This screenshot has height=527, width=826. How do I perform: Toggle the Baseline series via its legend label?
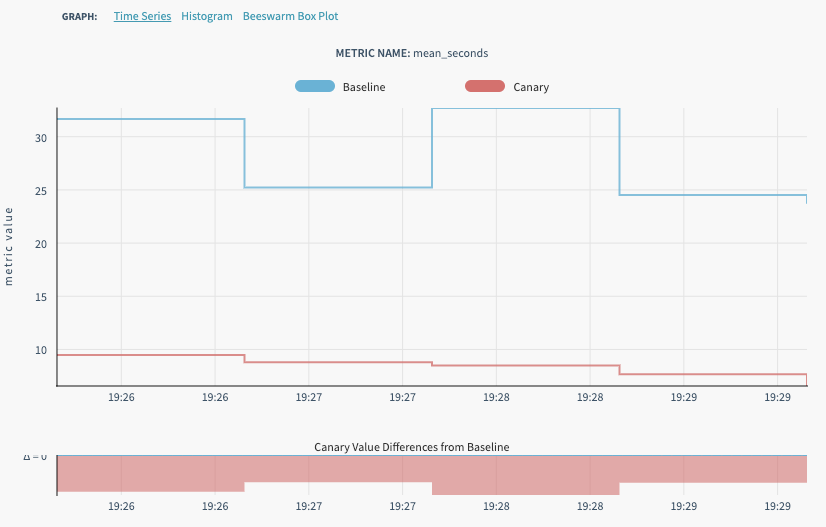pos(364,87)
